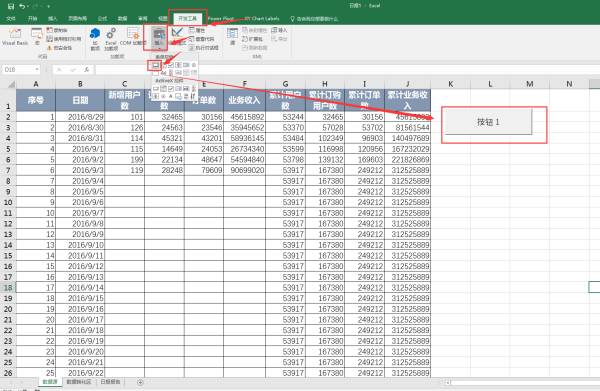The image size is (600, 391).
Task: Switch to the 插入 ribbon tab
Action: click(x=52, y=18)
